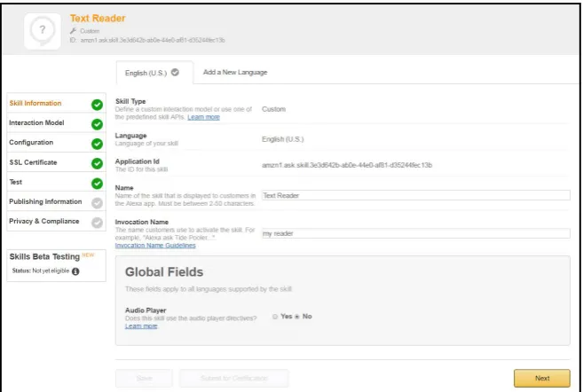Open the Skill Information section

click(56, 103)
